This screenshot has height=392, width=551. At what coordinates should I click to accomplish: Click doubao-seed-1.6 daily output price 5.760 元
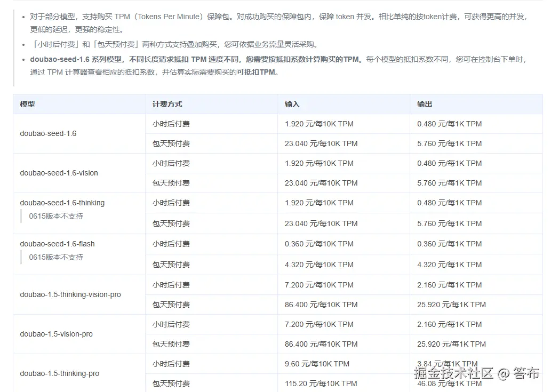[x=450, y=143]
